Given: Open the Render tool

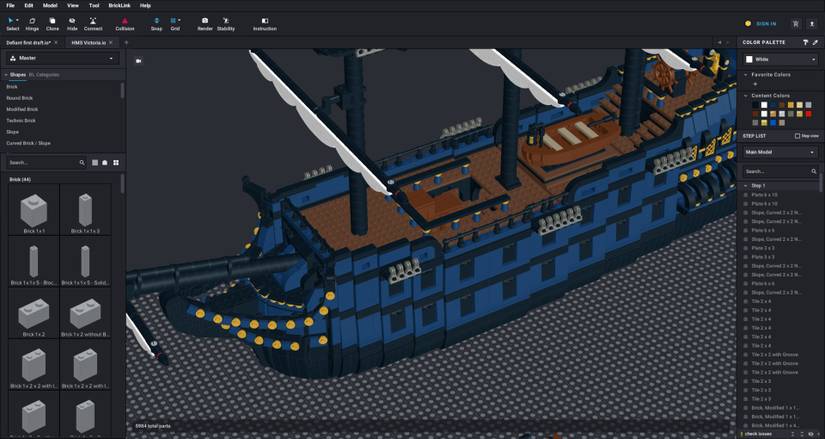Looking at the screenshot, I should click(205, 23).
